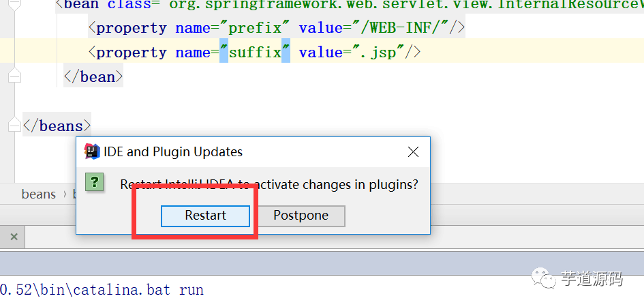
Task: Close the IDE and Plugin Updates dialog
Action: tap(413, 152)
